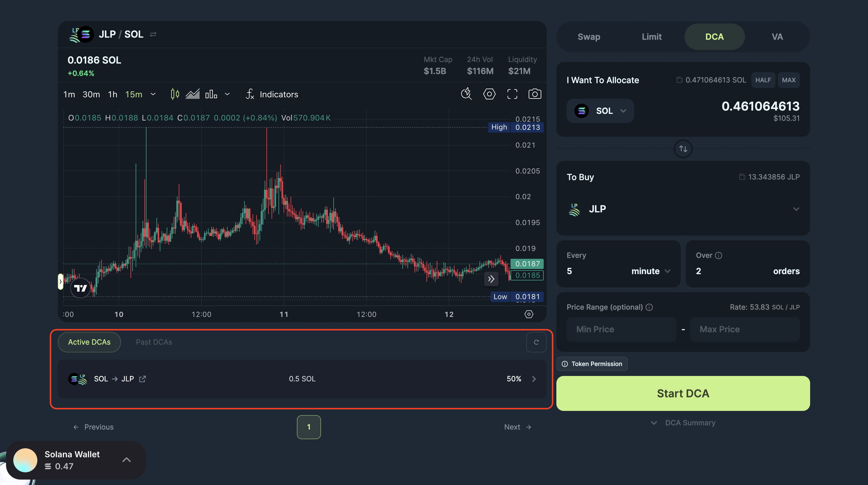Click the Mkt Cap $1.5B stat

[438, 65]
